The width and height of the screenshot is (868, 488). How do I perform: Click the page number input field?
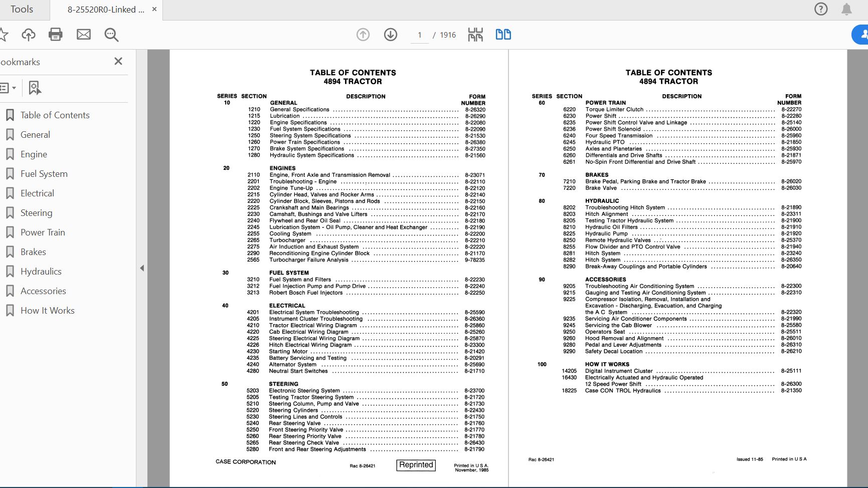pyautogui.click(x=420, y=35)
